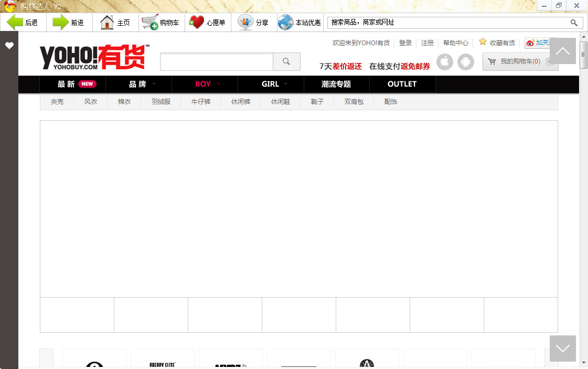Click the white heart in the sidebar
The image size is (588, 369).
click(9, 46)
